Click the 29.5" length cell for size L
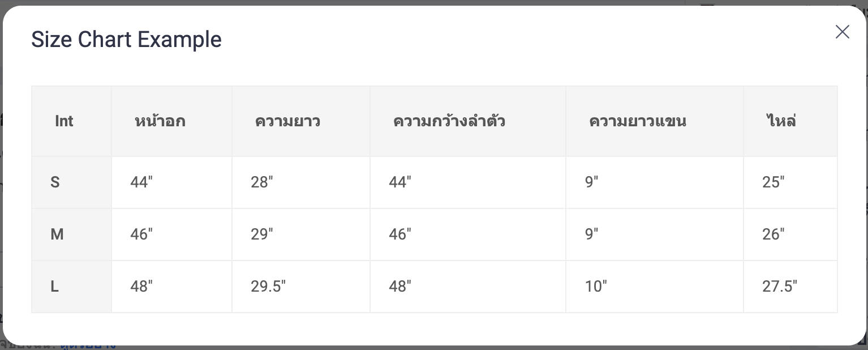Image resolution: width=868 pixels, height=350 pixels. (301, 287)
